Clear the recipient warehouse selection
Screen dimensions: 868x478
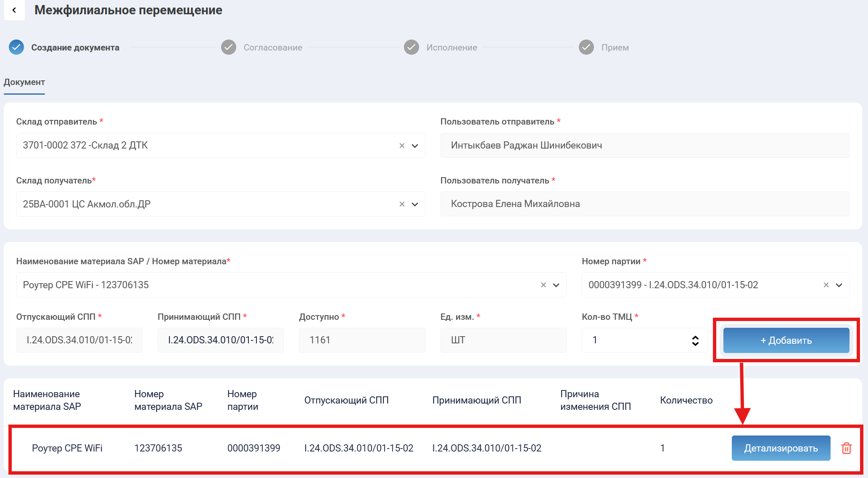402,204
